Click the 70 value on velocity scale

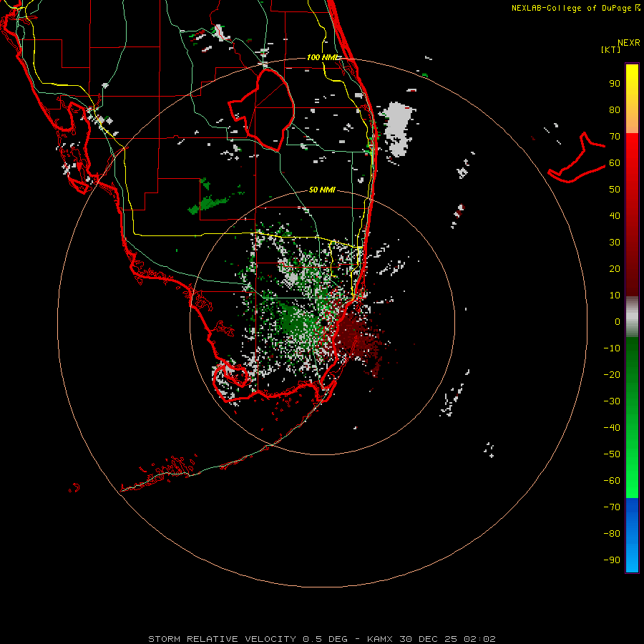[x=615, y=137]
